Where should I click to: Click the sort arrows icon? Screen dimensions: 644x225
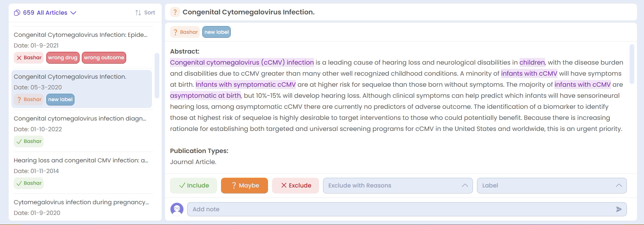138,13
